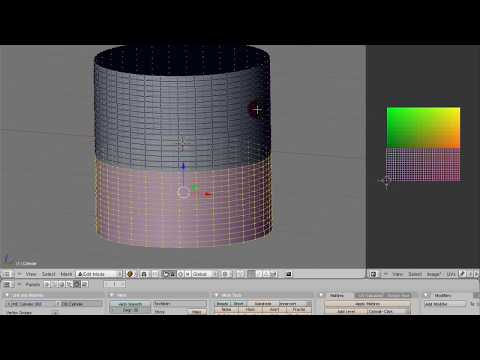This screenshot has height=360, width=480.
Task: Open the Edit Mode dropdown
Action: tap(99, 274)
